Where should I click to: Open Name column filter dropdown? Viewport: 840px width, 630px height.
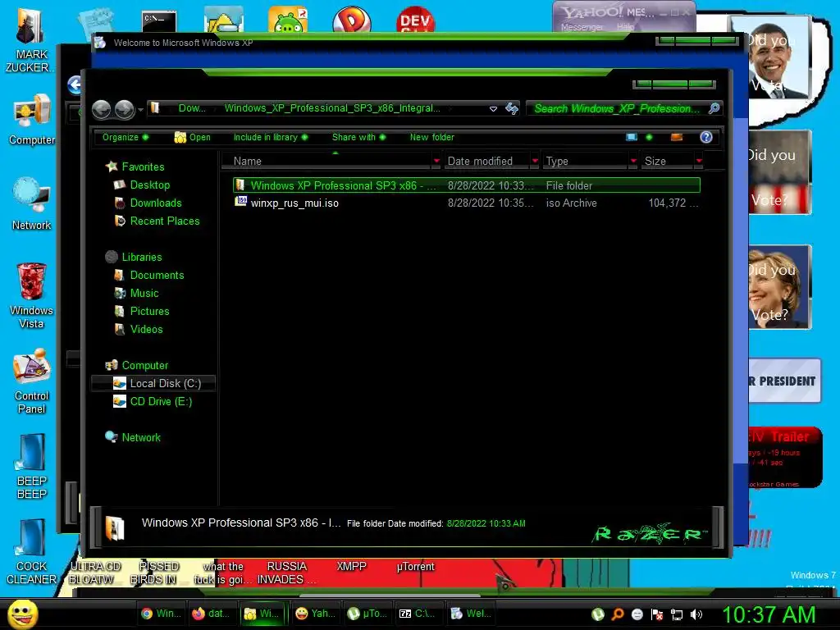pyautogui.click(x=436, y=162)
